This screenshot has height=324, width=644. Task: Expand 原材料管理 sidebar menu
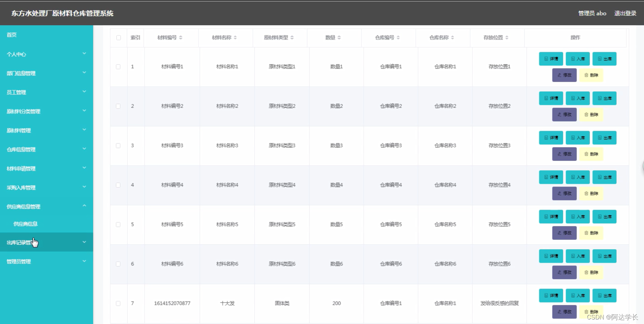47,130
